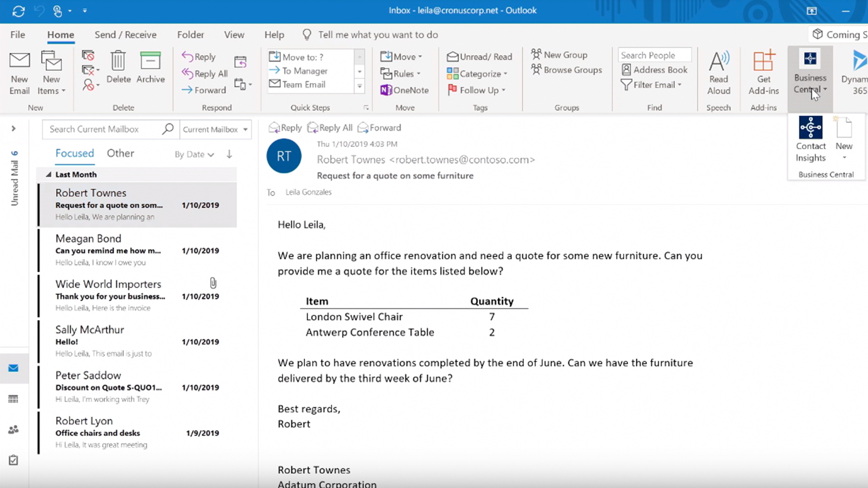The image size is (868, 488).
Task: Open the Peter Saddow email
Action: pyautogui.click(x=138, y=386)
